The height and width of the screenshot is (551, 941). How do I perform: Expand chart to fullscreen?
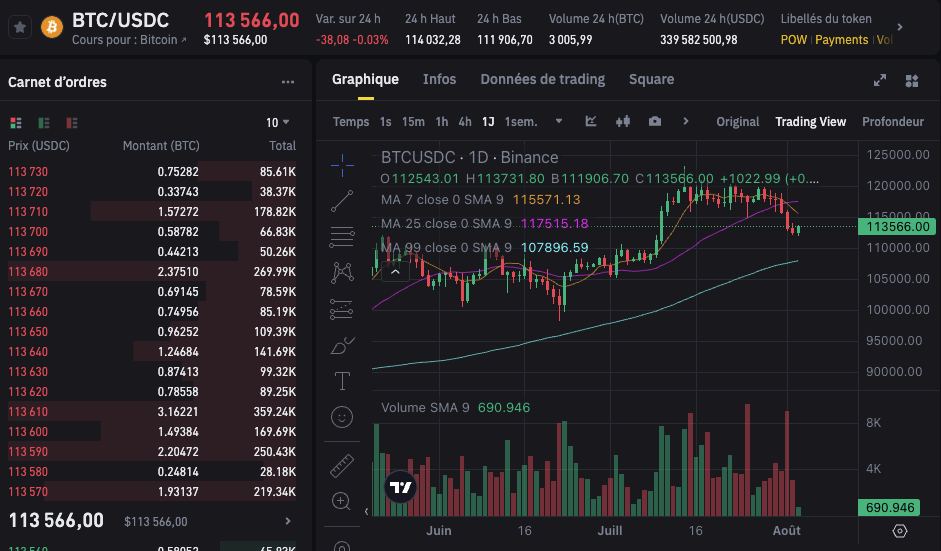coord(880,80)
